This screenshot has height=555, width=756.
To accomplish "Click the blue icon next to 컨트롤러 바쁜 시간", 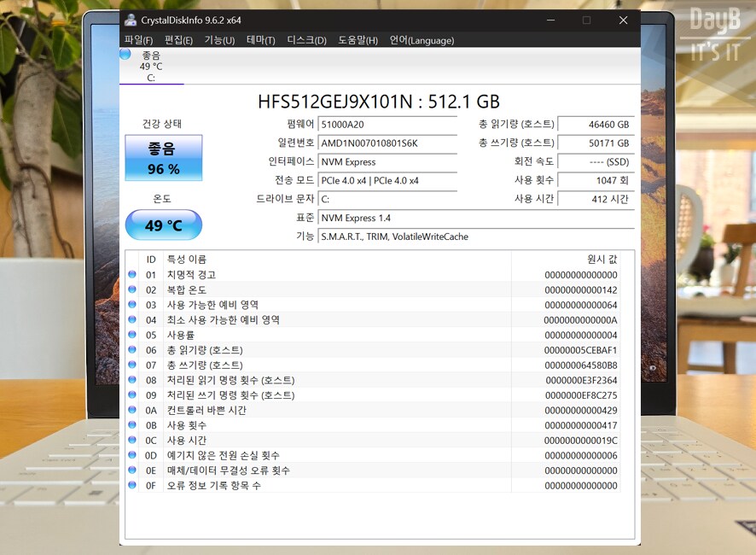I will (x=134, y=410).
